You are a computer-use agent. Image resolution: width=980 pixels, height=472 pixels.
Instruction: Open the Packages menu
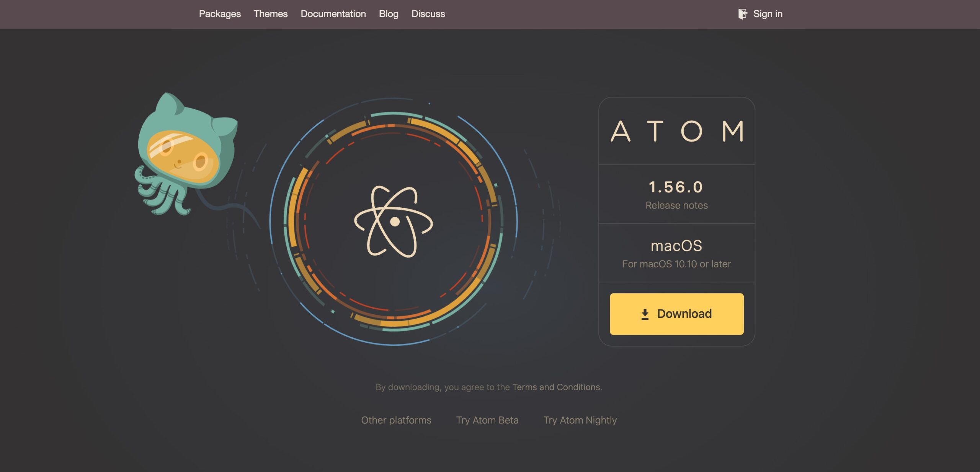point(220,14)
